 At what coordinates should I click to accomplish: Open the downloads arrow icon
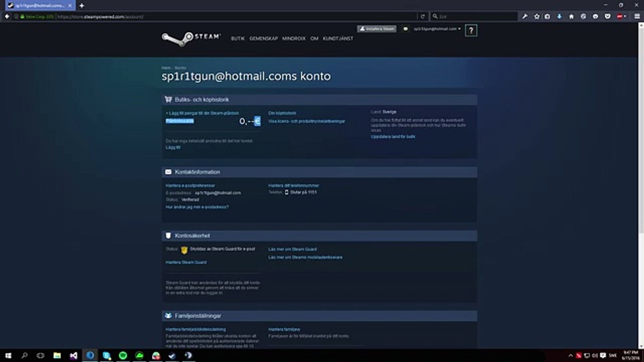click(559, 17)
